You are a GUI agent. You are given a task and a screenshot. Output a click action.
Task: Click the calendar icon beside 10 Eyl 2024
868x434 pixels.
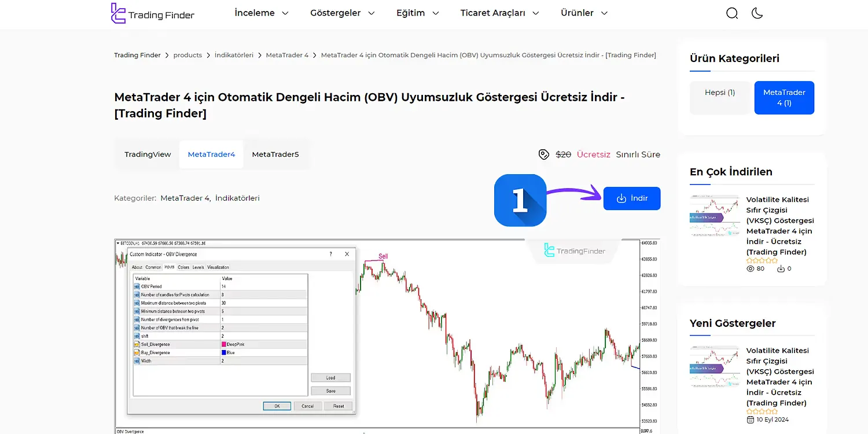pos(751,419)
